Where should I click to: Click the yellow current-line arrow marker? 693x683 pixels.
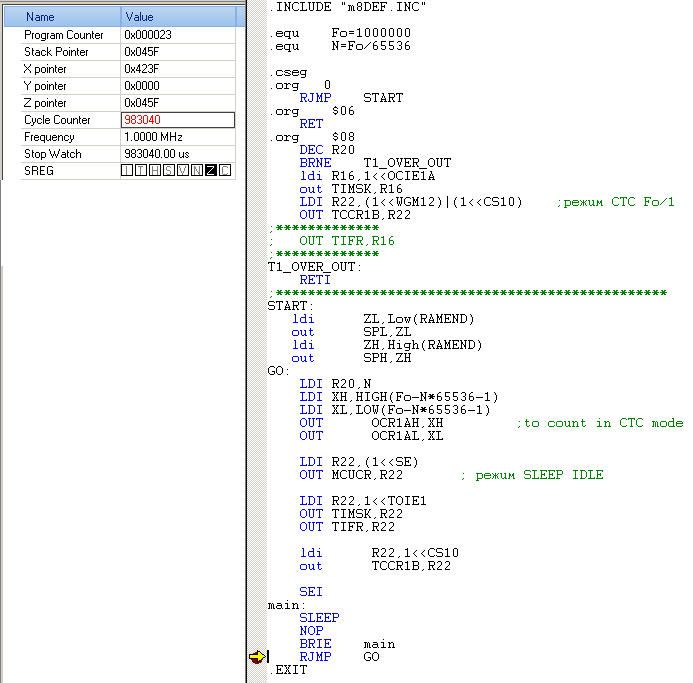(x=256, y=657)
